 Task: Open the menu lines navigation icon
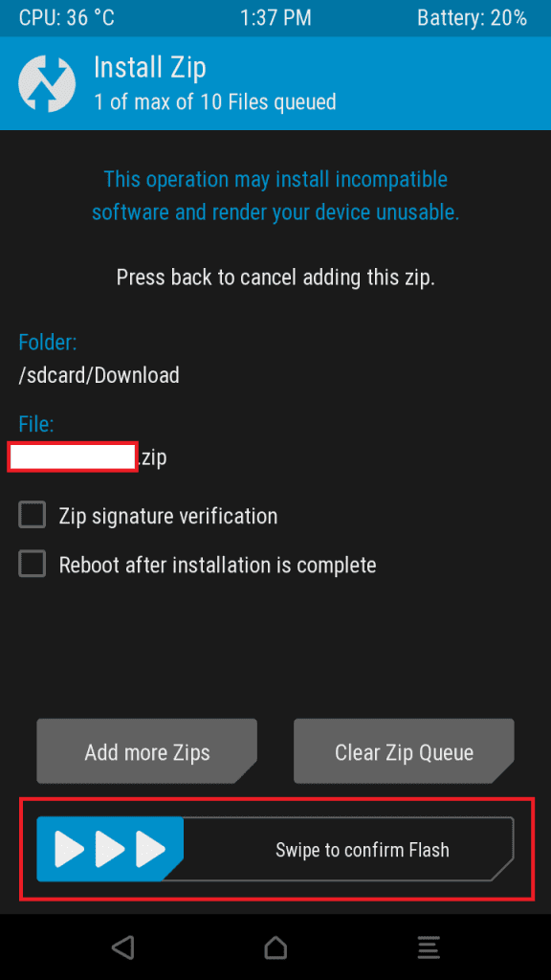429,947
